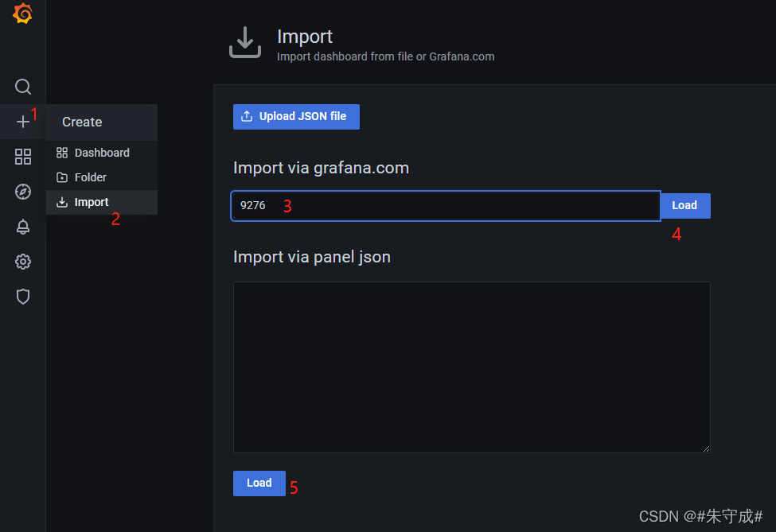
Task: Click the Grafana logo home icon
Action: 22,14
